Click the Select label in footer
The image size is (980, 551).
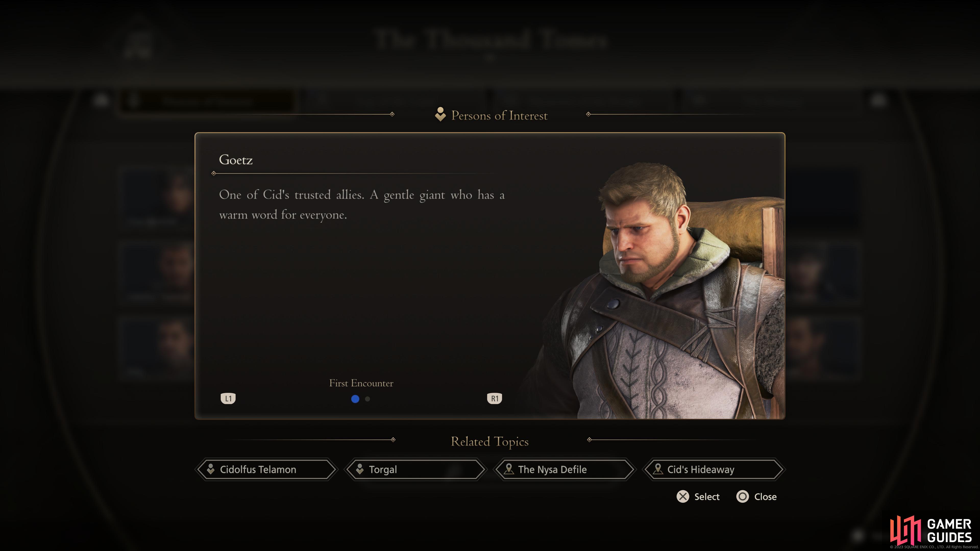[x=707, y=497]
